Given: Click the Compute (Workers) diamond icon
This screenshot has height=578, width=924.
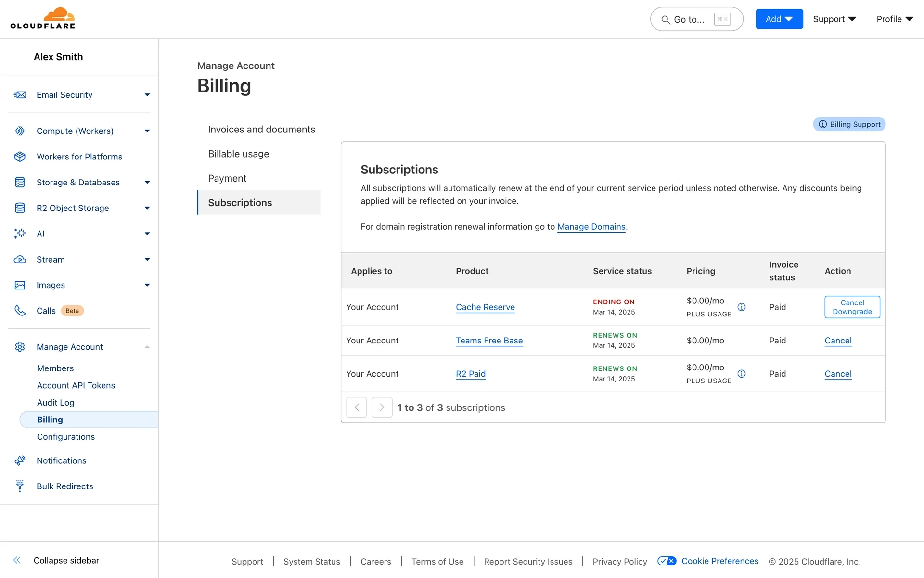Looking at the screenshot, I should pyautogui.click(x=20, y=131).
